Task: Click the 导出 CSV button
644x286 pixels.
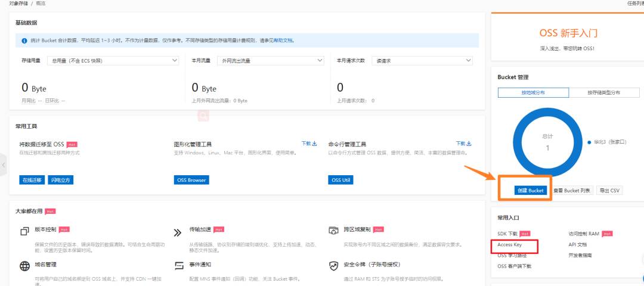Action: tap(609, 191)
